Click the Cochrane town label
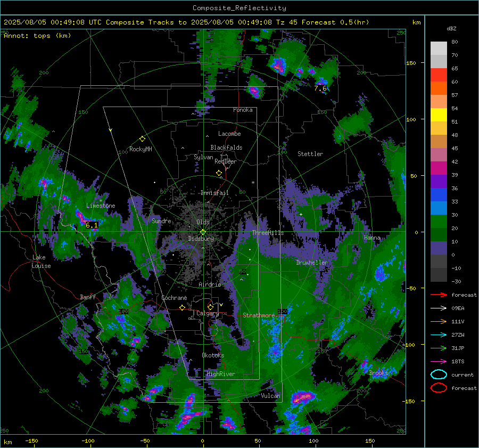The image size is (479, 448). (174, 298)
